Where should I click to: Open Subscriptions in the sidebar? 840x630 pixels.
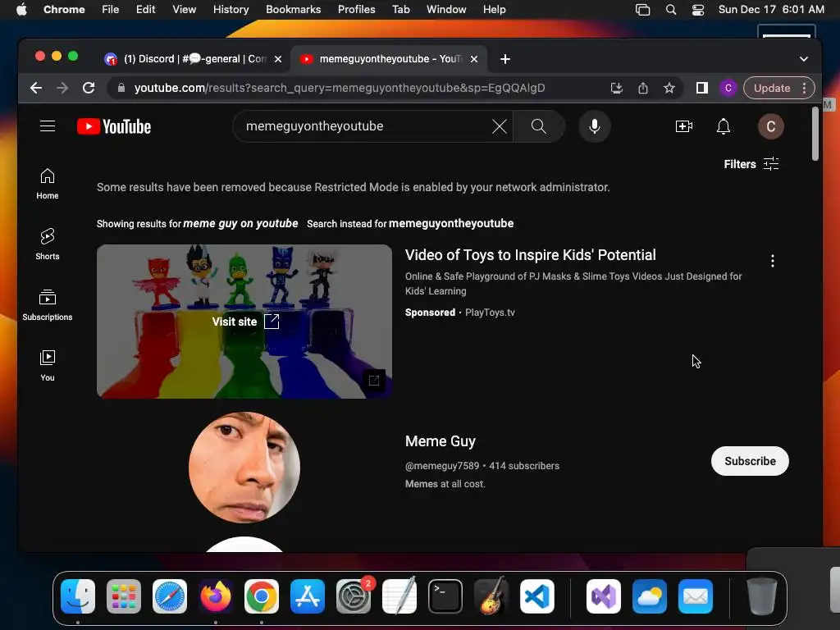(48, 305)
